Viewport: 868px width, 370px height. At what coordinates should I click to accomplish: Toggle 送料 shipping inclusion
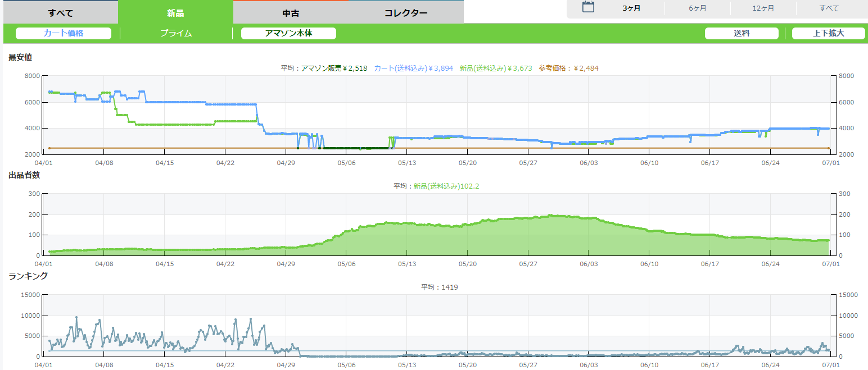[x=742, y=33]
